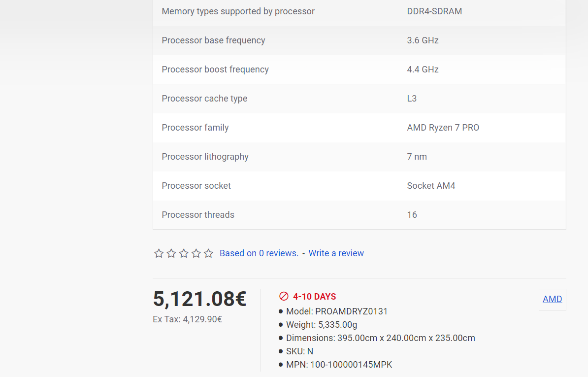Click the Processor boost frequency row
588x377 pixels.
pos(359,69)
